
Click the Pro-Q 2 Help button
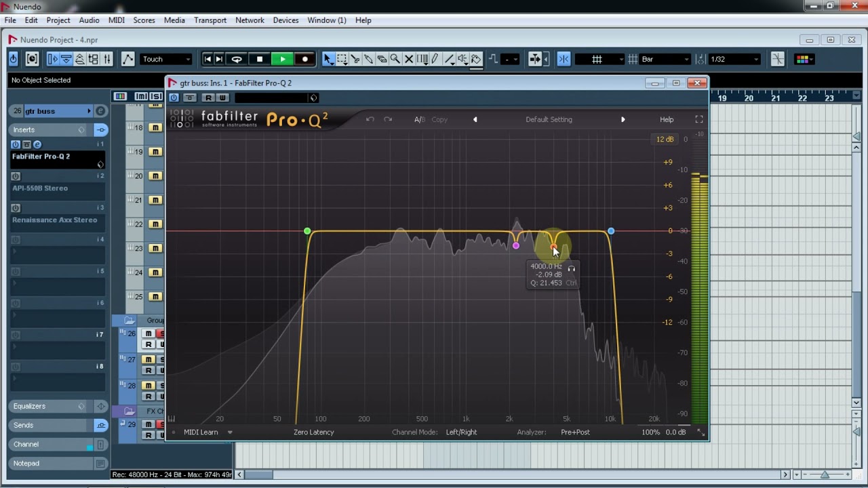click(x=667, y=119)
